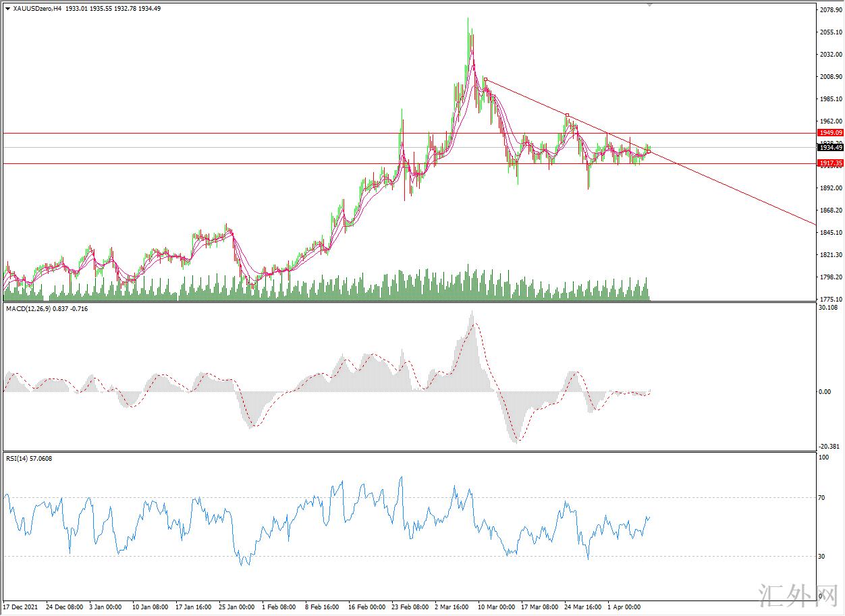Viewport: 845px width, 616px height.
Task: Select the trendline's middle anchor point near 1970
Action: point(568,115)
